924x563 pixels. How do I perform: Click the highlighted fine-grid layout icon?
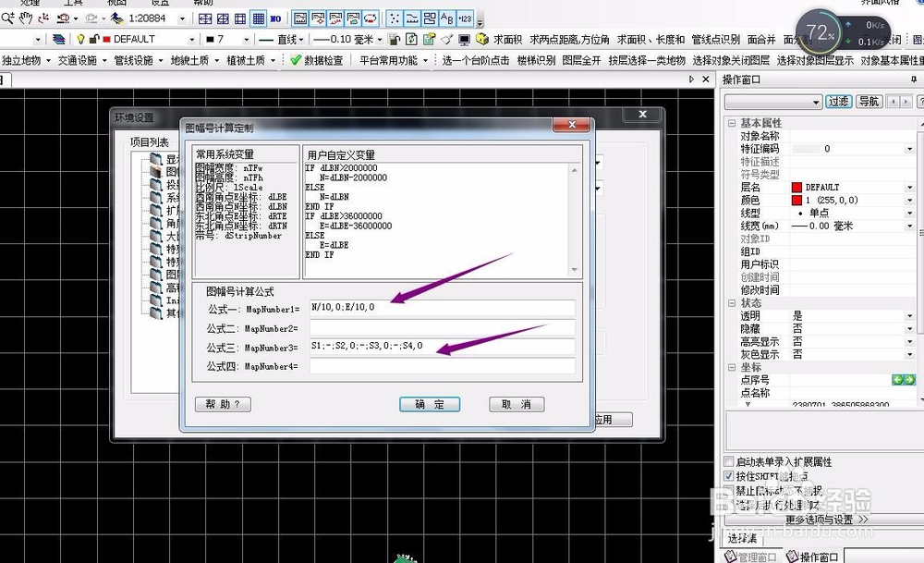point(258,18)
